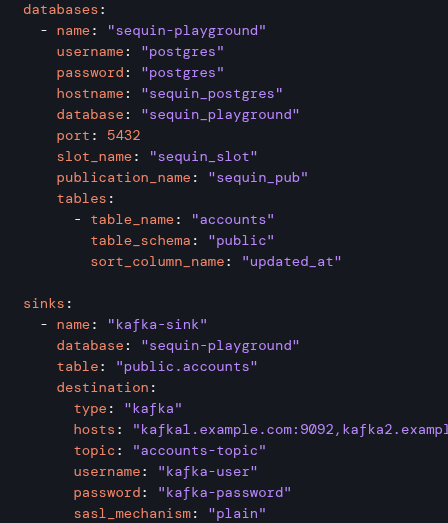448x523 pixels.
Task: Click the table_name value "accounts"
Action: pos(233,220)
